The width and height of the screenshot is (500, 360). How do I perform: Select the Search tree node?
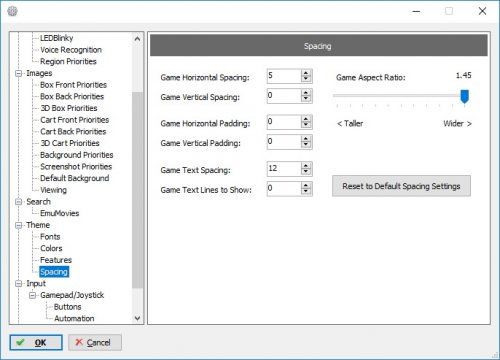[x=38, y=202]
